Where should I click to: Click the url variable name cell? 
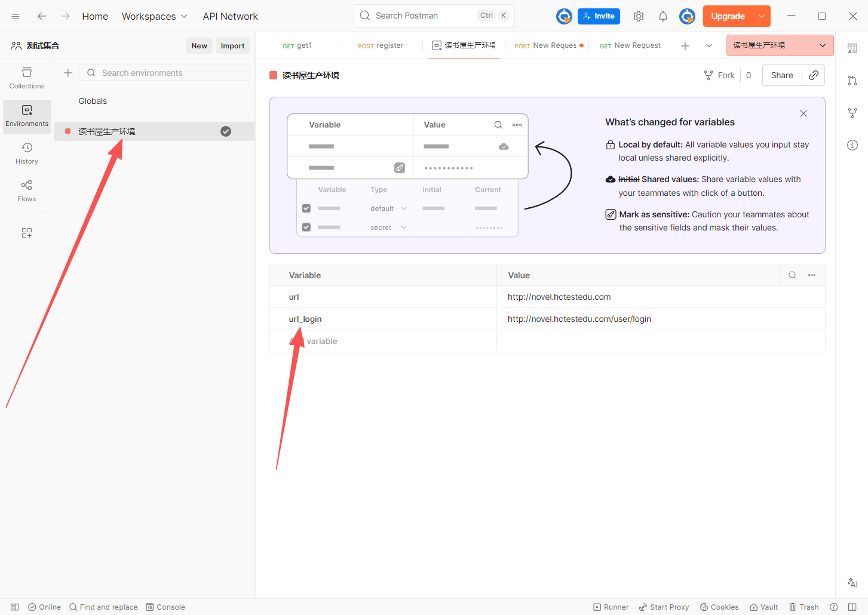click(383, 297)
